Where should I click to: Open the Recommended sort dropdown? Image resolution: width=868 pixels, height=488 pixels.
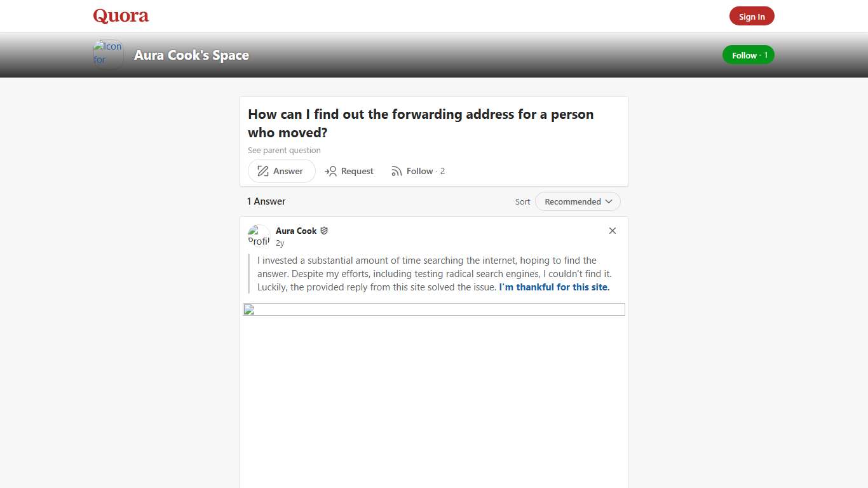coord(576,201)
